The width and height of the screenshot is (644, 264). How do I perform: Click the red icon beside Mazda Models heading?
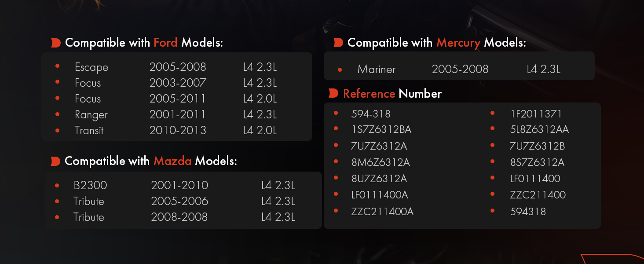tap(55, 161)
